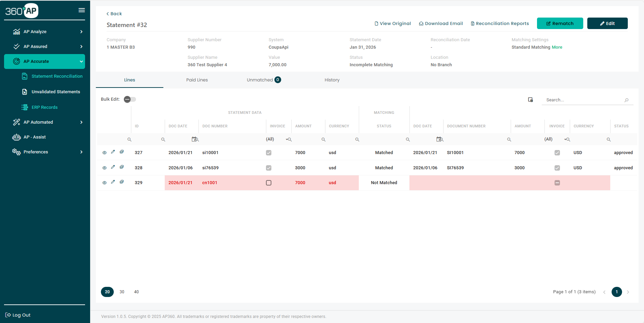Click the magnifier icon in the Search field

[627, 100]
